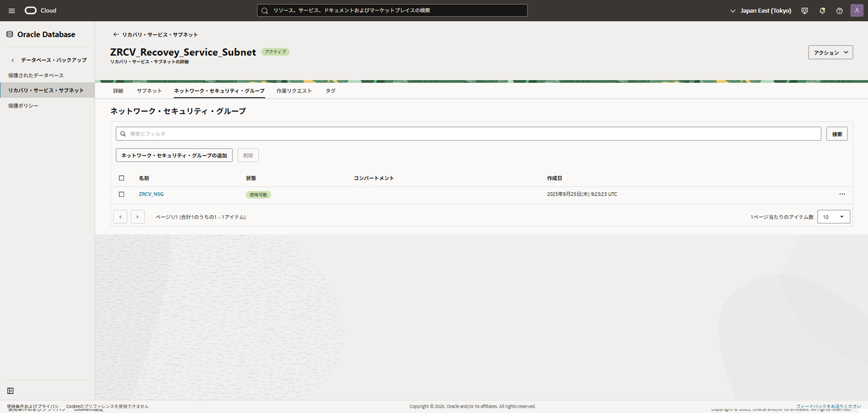Open the Cloud Shell developer tools icon
This screenshot has height=413, width=868.
pos(805,10)
